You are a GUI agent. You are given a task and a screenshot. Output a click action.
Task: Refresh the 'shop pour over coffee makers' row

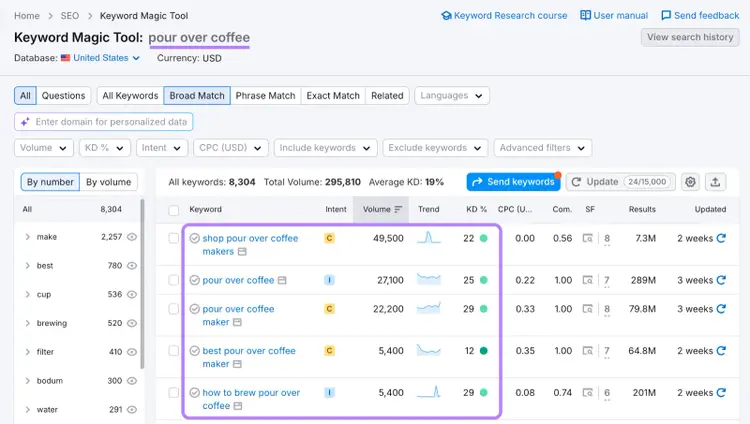(721, 238)
